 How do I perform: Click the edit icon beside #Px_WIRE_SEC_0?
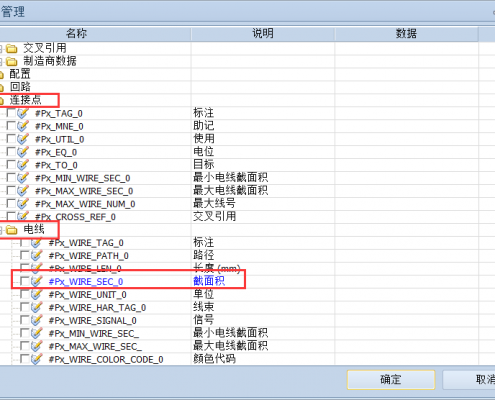click(x=36, y=281)
